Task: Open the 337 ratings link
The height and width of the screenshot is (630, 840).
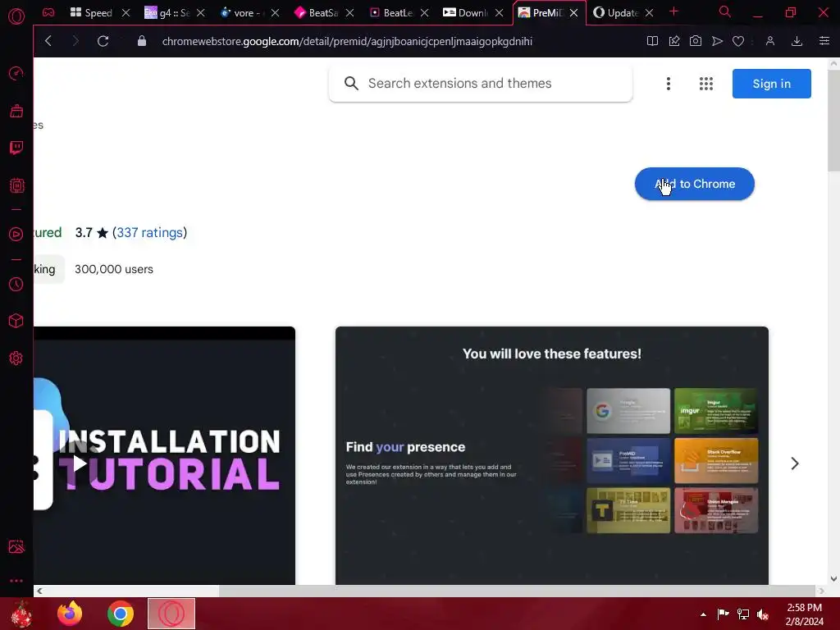Action: coord(149,232)
